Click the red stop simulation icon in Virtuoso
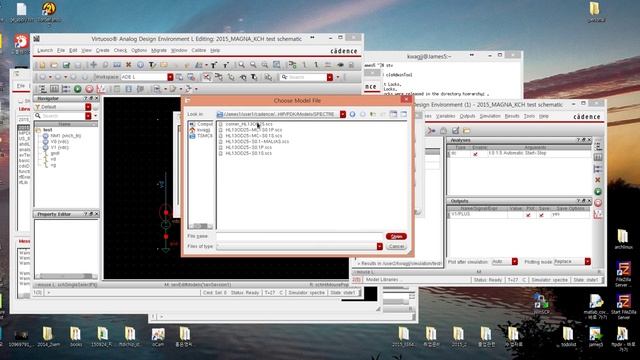640x360 pixels. [89, 89]
